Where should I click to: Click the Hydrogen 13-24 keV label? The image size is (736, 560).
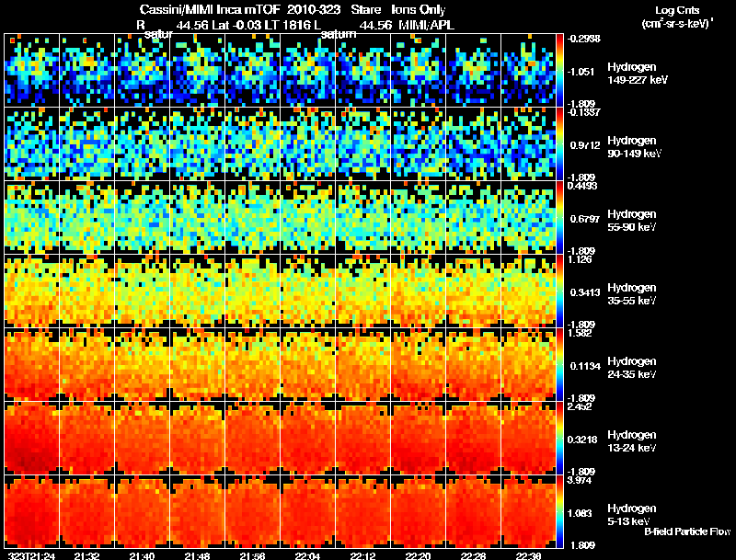[632, 440]
